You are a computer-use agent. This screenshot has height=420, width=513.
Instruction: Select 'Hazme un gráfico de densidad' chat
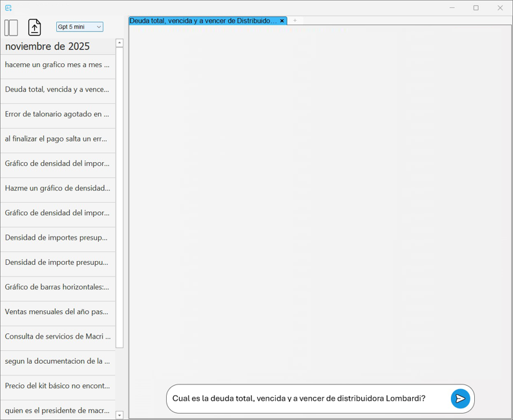click(x=58, y=188)
